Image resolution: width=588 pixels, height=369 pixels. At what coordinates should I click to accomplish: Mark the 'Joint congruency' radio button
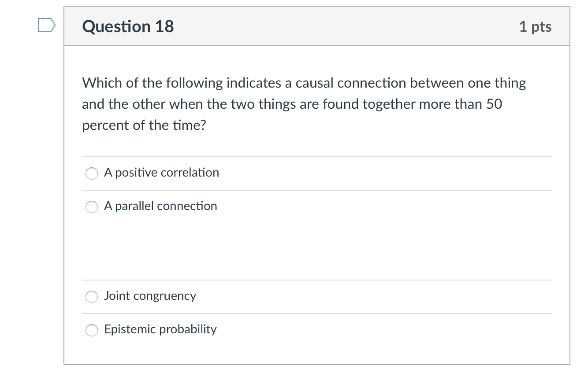point(92,297)
